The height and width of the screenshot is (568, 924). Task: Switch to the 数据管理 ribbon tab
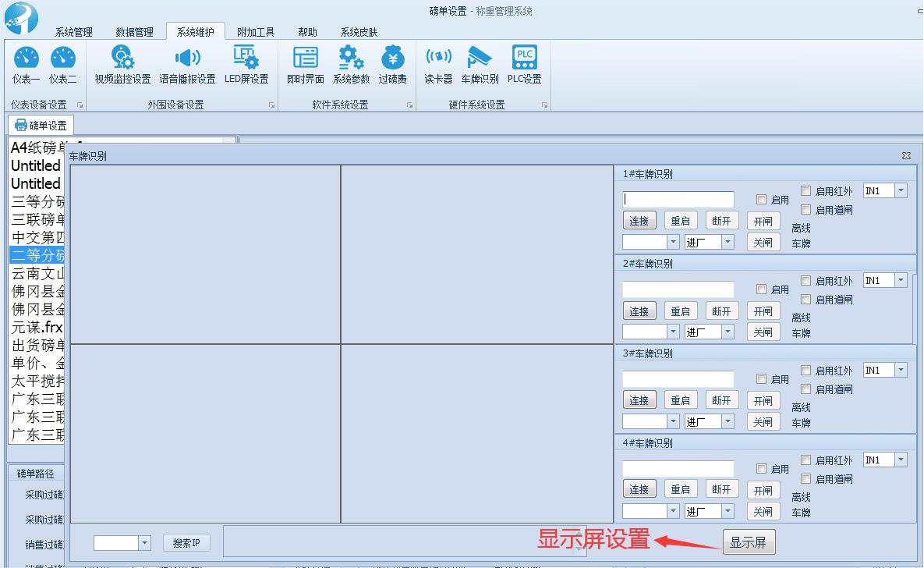coord(134,32)
